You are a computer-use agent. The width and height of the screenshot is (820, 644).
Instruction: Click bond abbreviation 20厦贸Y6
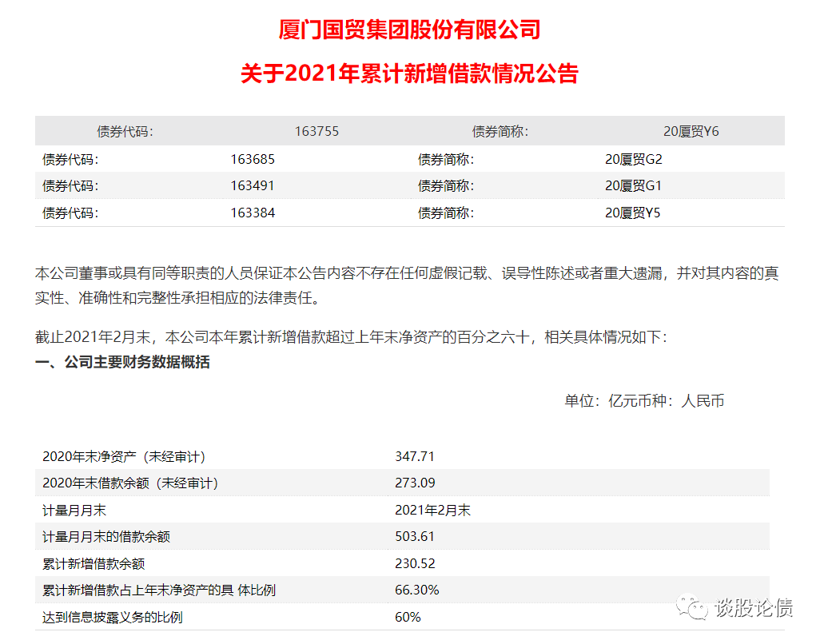point(691,131)
